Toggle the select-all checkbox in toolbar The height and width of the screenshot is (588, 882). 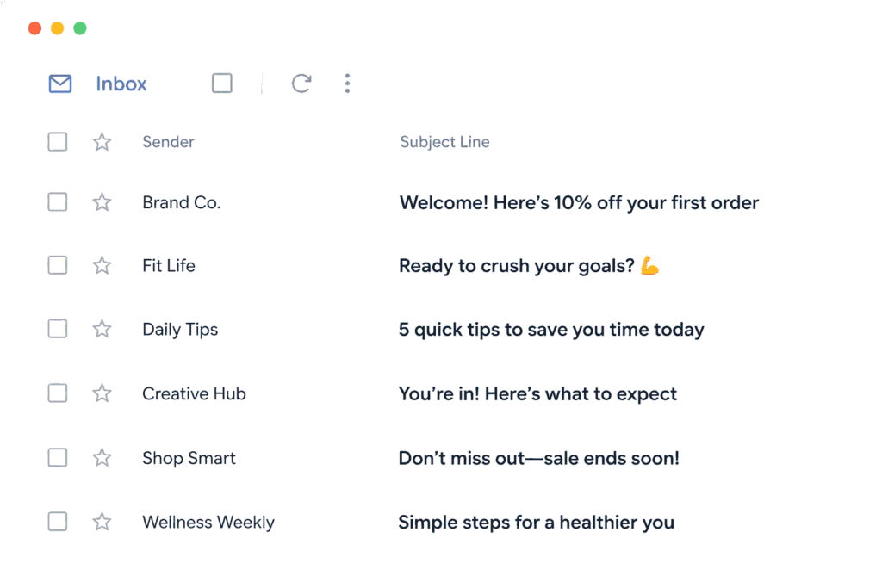point(222,84)
